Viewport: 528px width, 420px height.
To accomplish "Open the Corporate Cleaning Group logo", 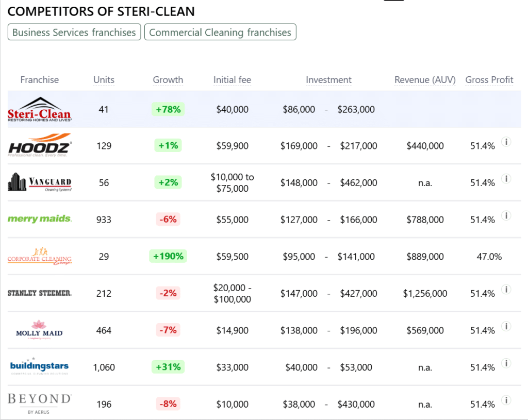I will click(x=40, y=256).
